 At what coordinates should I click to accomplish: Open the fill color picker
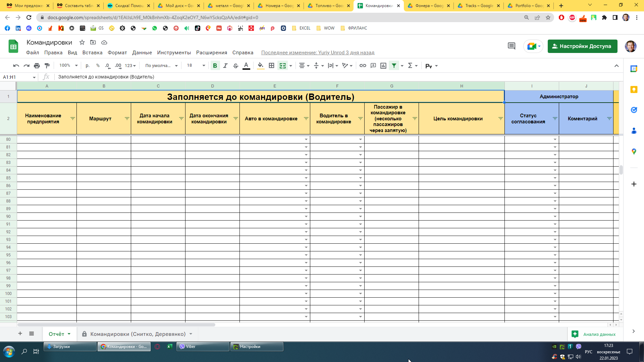[261, 66]
